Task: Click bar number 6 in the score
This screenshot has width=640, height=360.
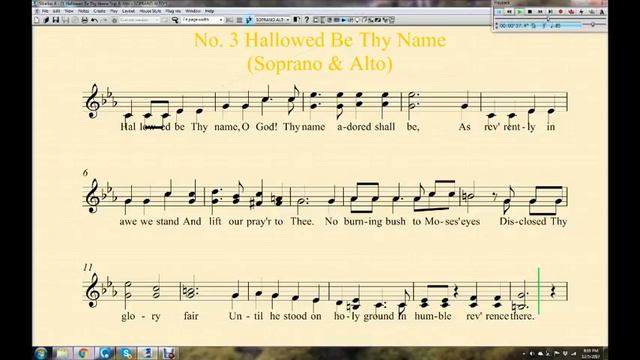Action: (x=85, y=173)
